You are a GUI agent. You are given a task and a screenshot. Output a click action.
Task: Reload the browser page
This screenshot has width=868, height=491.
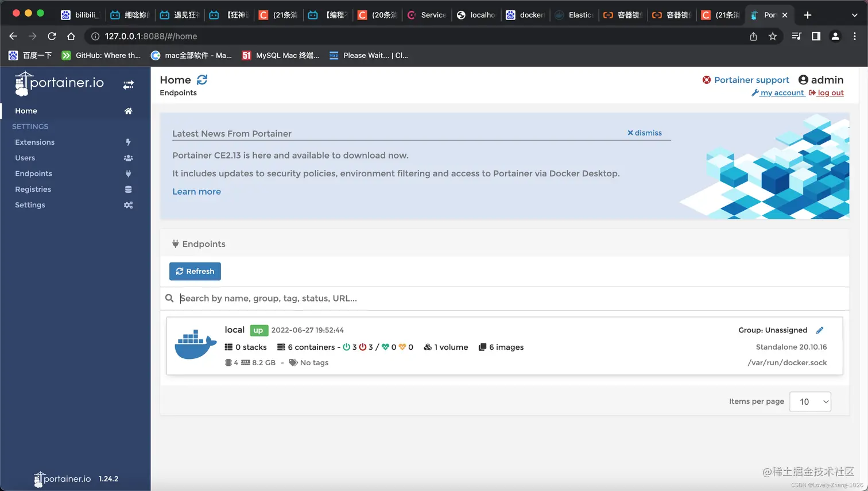(x=52, y=36)
